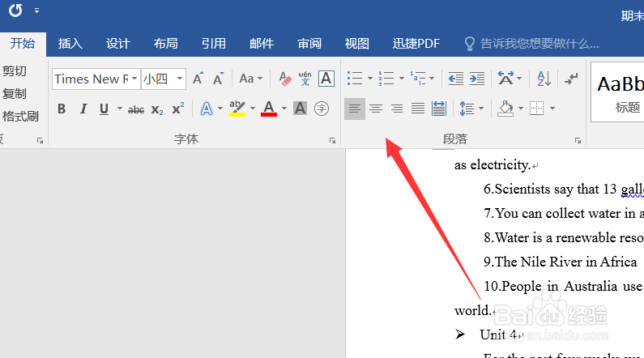This screenshot has height=358, width=644.
Task: Click the Shrink Font icon
Action: (218, 79)
